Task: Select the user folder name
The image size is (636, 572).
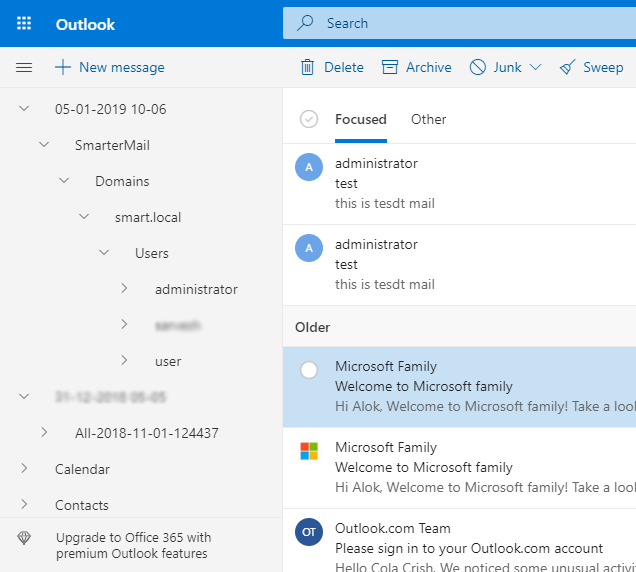Action: click(168, 361)
